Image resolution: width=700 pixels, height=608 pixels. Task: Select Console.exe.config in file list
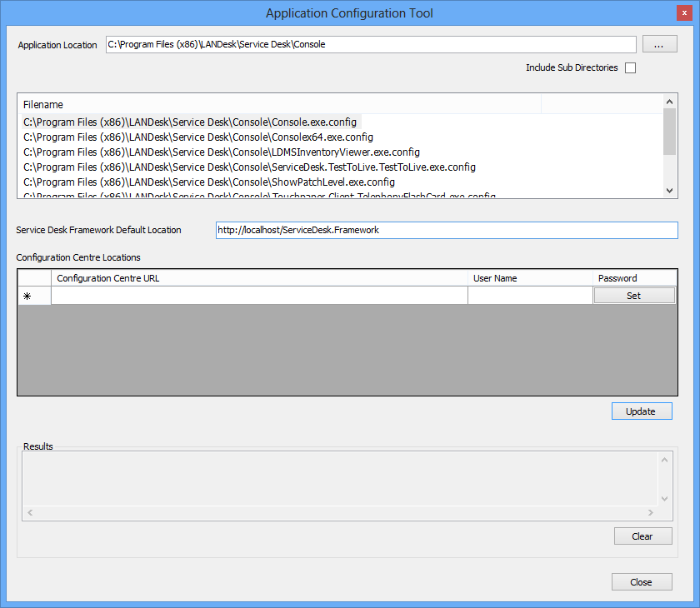(190, 122)
